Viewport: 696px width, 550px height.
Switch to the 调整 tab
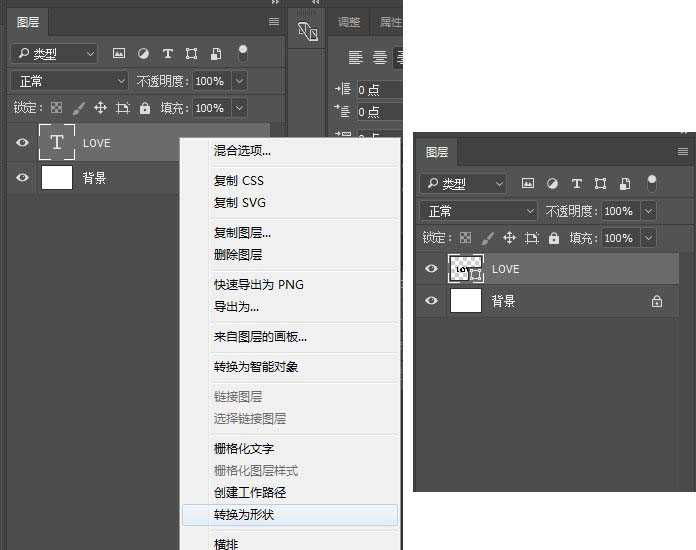349,22
